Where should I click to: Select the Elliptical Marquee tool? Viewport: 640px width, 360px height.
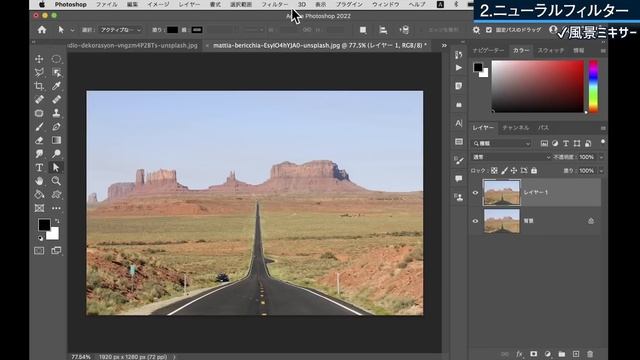[56, 59]
